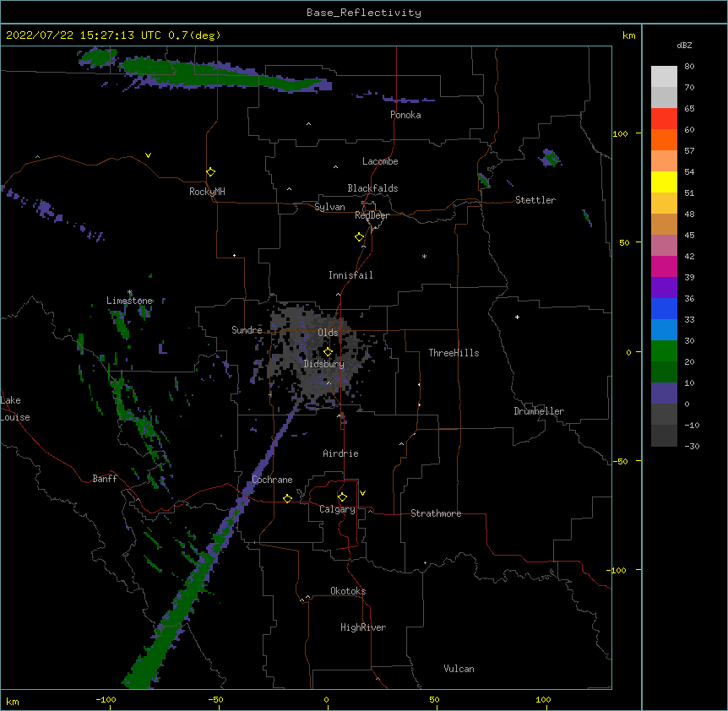Click the blue 33-36 dBZ legend swatch
The height and width of the screenshot is (711, 728).
(x=664, y=308)
